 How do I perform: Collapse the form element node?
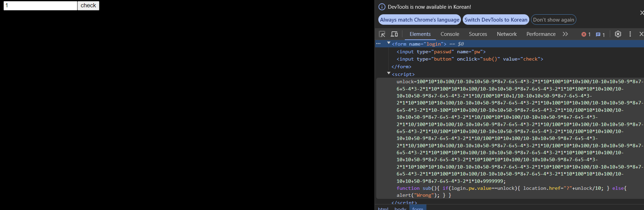389,43
